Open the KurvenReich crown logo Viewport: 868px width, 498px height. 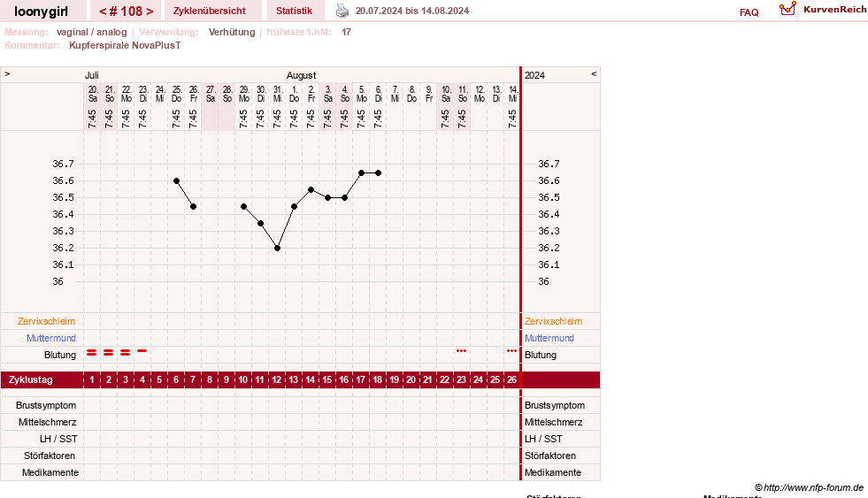[787, 9]
